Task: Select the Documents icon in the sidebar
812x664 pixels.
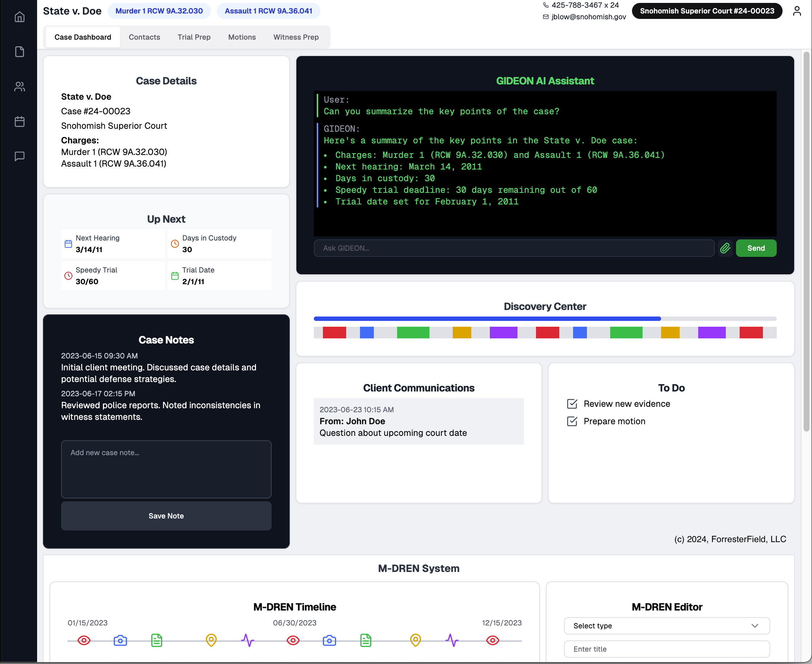Action: 20,52
